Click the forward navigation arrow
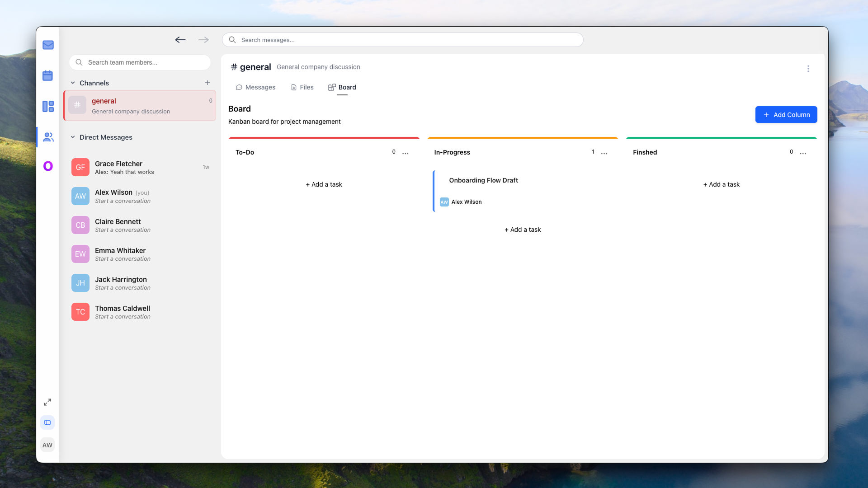 (x=203, y=40)
